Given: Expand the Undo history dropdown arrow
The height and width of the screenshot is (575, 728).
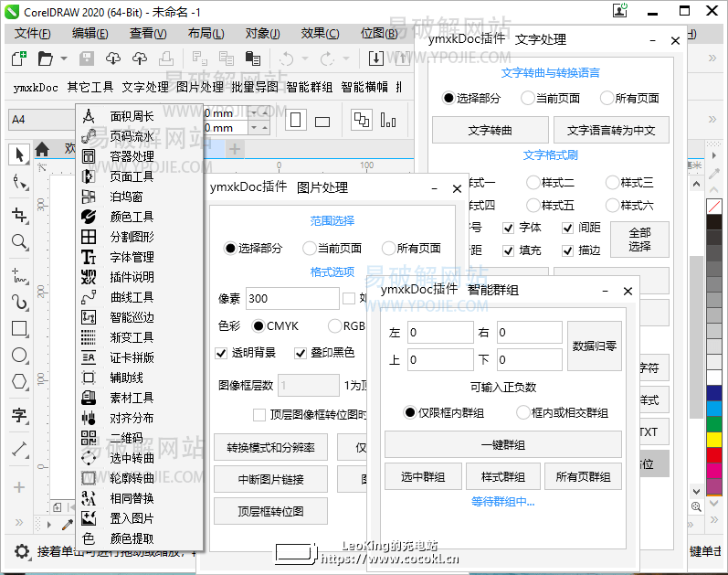Looking at the screenshot, I should [305, 59].
